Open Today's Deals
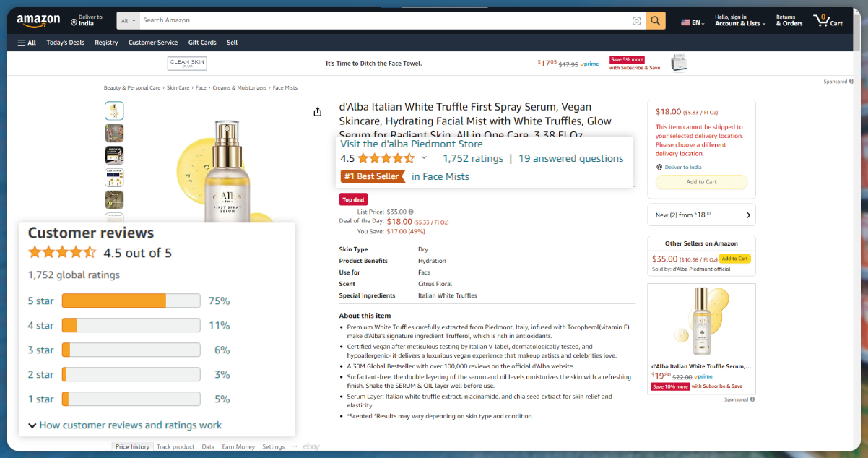Image resolution: width=868 pixels, height=458 pixels. (x=65, y=43)
